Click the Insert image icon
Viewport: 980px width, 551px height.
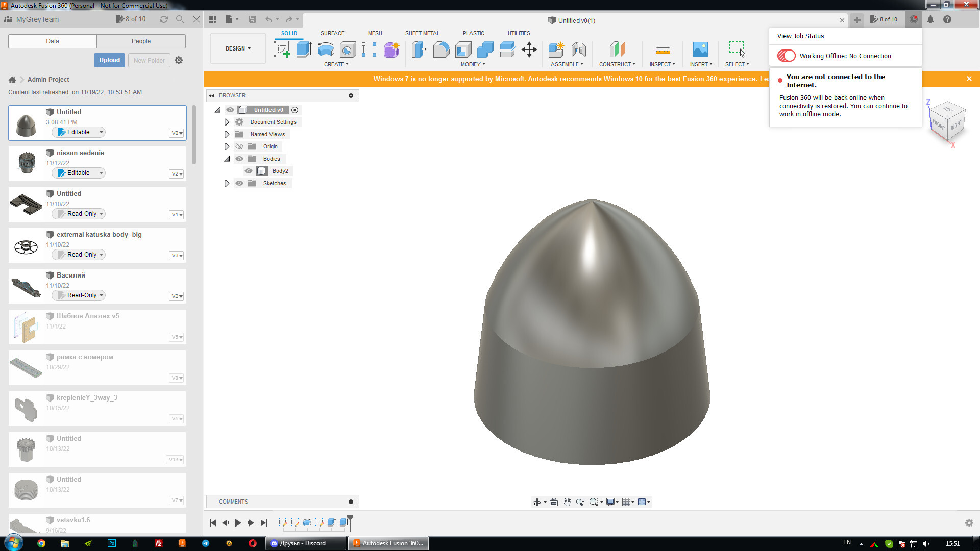point(700,49)
